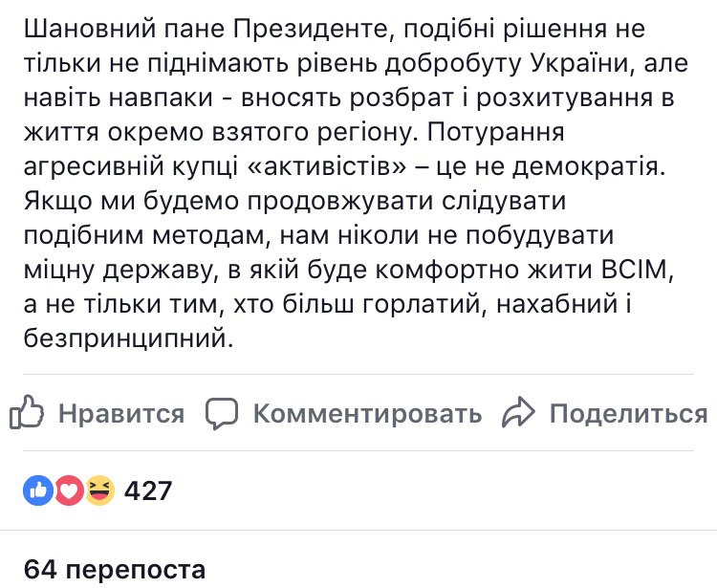Viewport: 717px width, 588px height.
Task: Tap the speech bubble comment icon
Action: click(x=222, y=413)
